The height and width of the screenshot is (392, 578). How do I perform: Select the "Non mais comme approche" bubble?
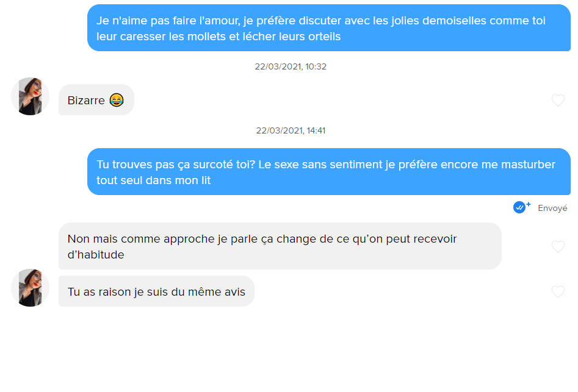coord(280,246)
